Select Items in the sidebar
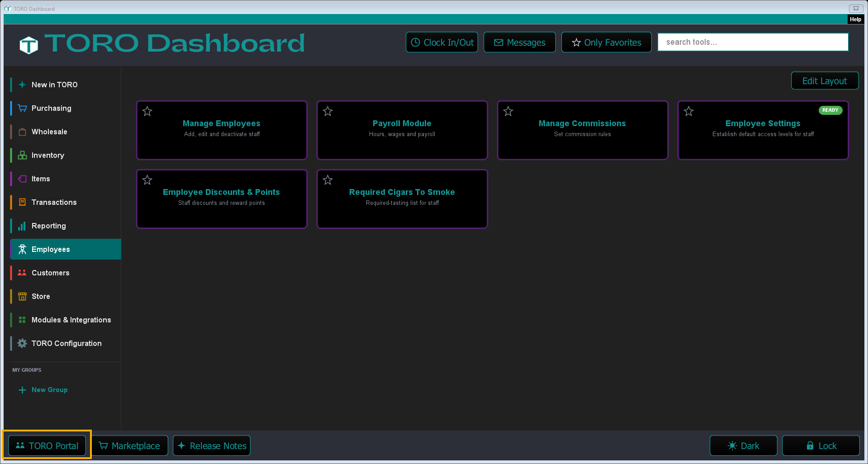 tap(66, 179)
